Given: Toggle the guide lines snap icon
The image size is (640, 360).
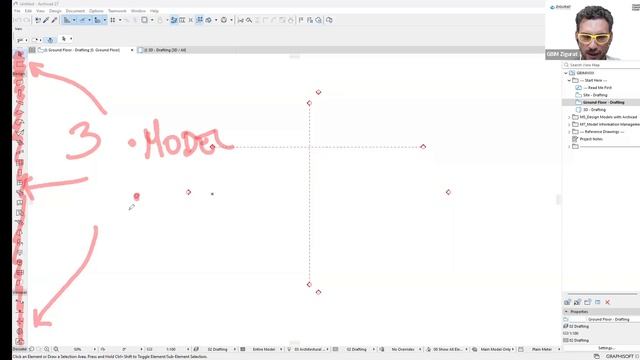Looking at the screenshot, I should pos(67,20).
